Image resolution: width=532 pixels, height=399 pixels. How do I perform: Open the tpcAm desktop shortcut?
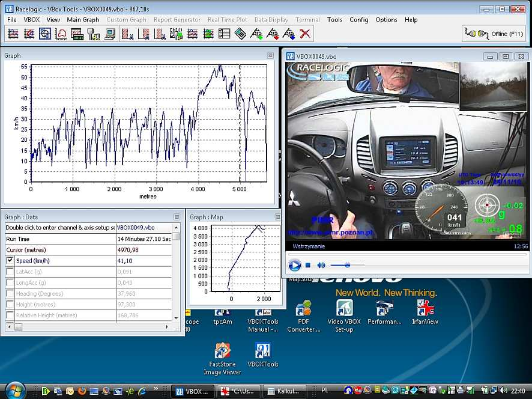tap(223, 317)
